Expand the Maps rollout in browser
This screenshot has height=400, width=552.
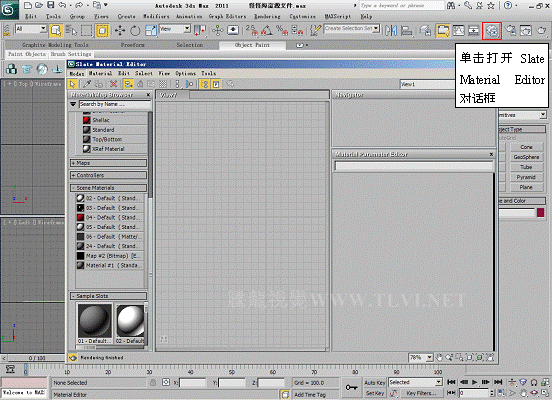click(x=108, y=163)
